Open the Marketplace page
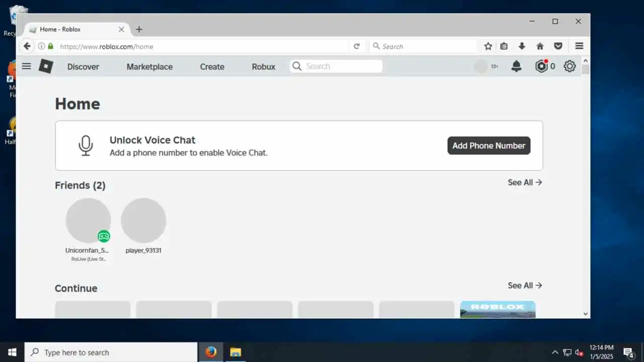Viewport: 644px width, 362px height. [x=149, y=66]
